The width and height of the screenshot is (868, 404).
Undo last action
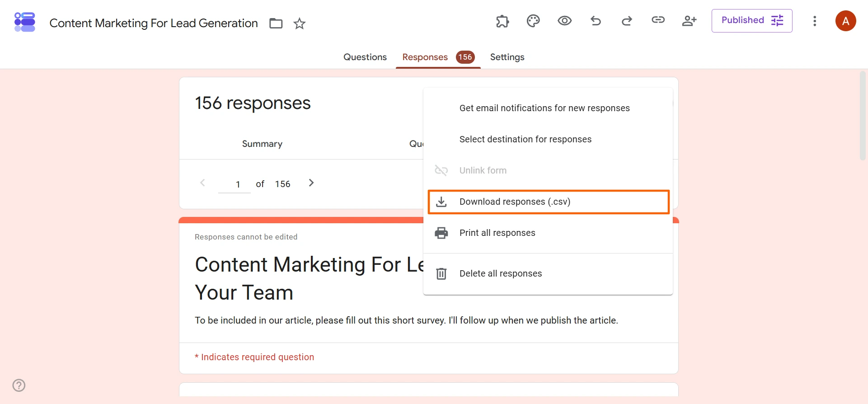[596, 21]
